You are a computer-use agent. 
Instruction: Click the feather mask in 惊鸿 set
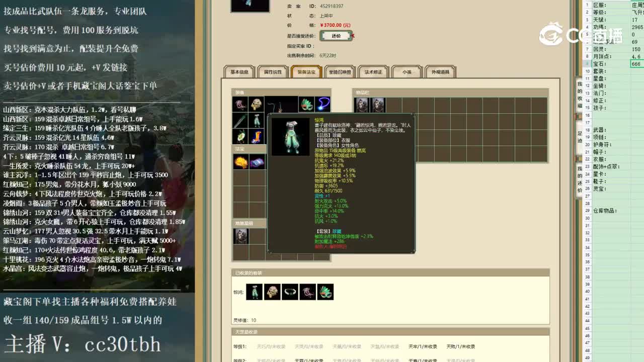[x=325, y=292]
